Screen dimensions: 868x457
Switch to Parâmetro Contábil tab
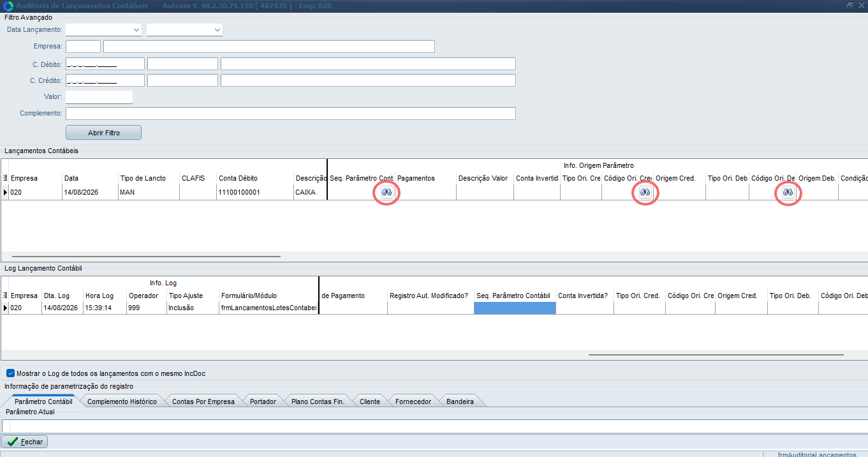[x=43, y=401]
